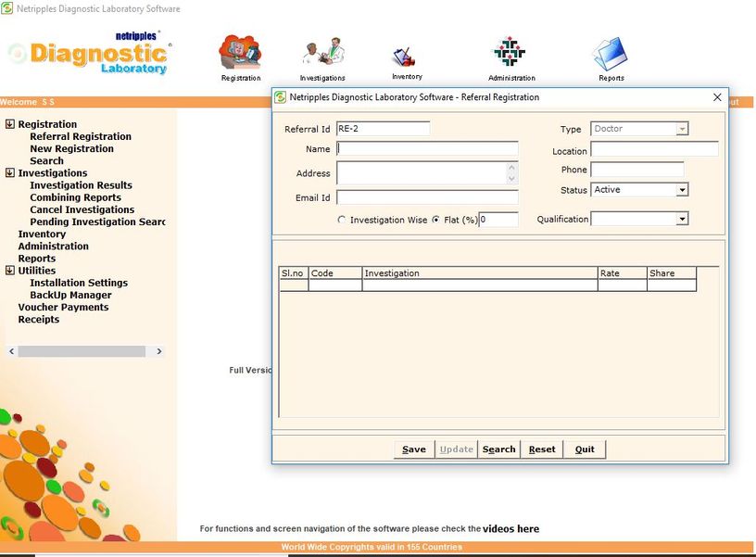Open the Reports folder icon
The image size is (756, 557).
611,54
